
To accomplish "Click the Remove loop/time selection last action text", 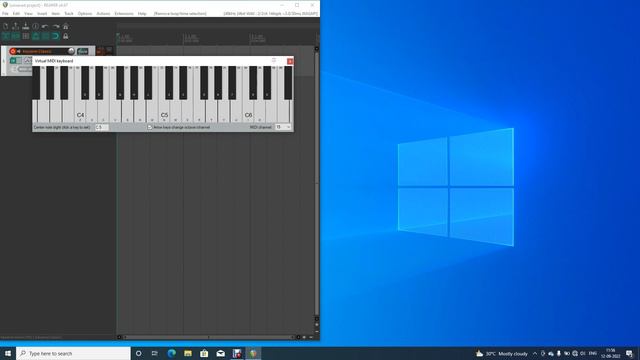I will tap(180, 13).
